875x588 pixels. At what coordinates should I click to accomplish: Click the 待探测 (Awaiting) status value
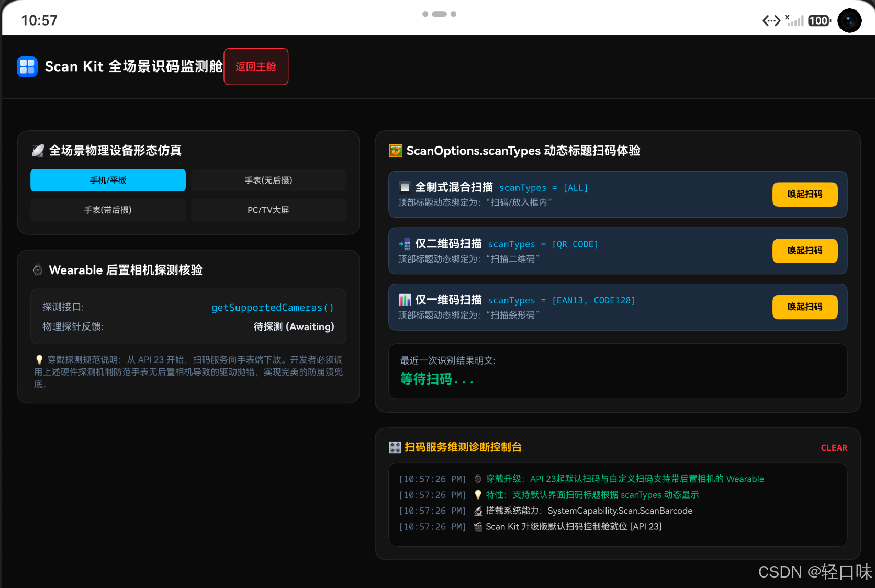click(294, 326)
